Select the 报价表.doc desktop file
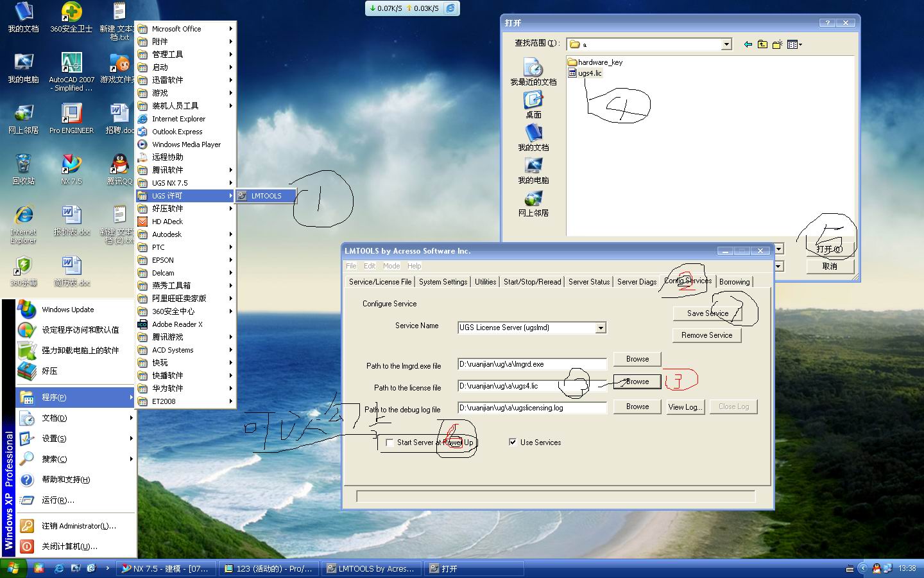 [x=71, y=220]
